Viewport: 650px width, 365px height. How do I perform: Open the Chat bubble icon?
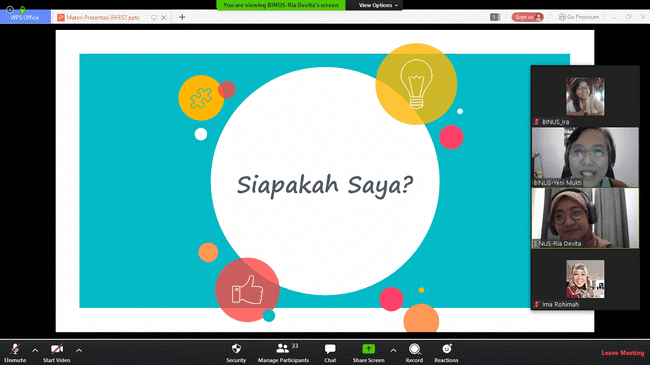coord(330,349)
